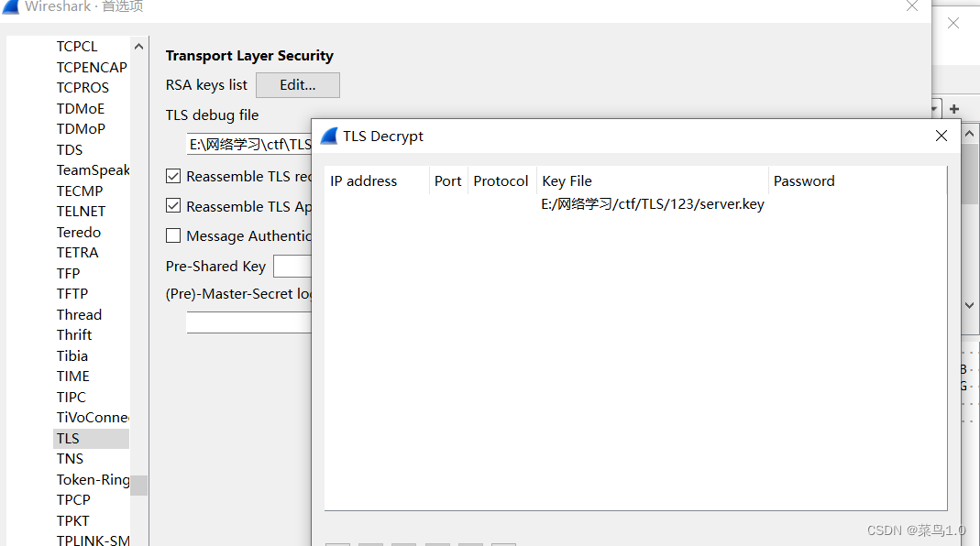Click the server.key entry row
Screen dimensions: 980x546
point(651,203)
